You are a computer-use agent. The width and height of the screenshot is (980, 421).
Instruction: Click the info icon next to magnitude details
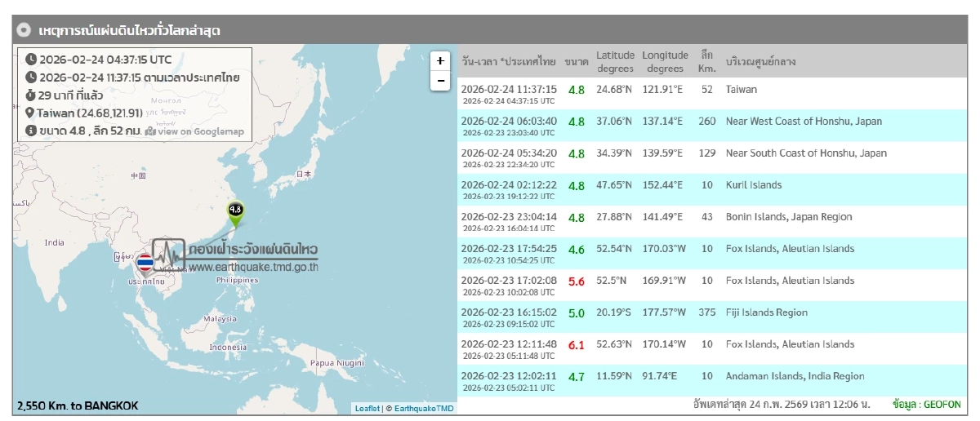(31, 131)
